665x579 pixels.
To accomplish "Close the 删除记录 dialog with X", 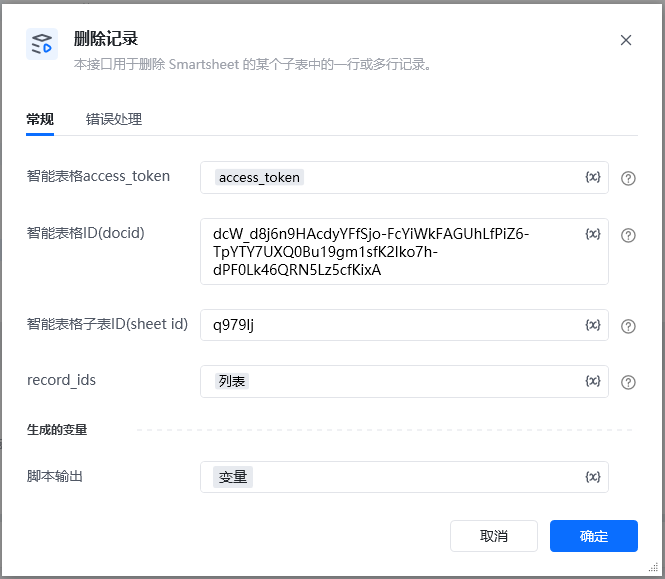I will (626, 40).
